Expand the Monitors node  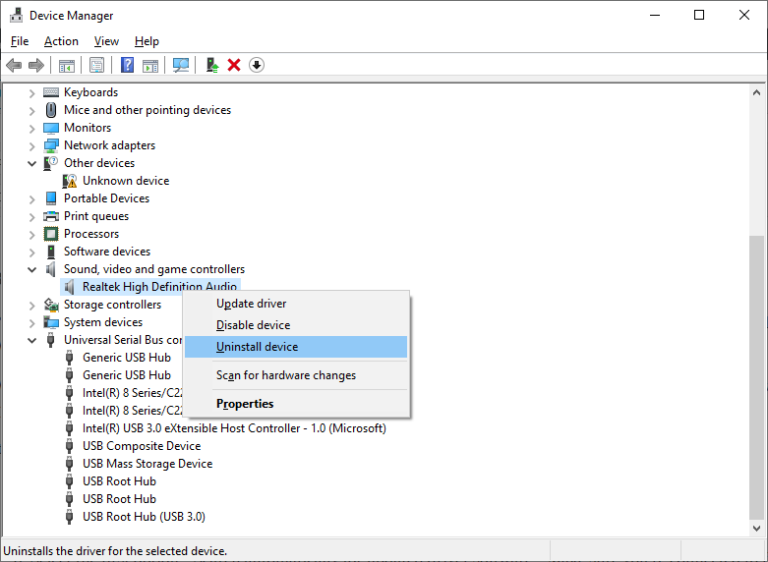pos(32,129)
